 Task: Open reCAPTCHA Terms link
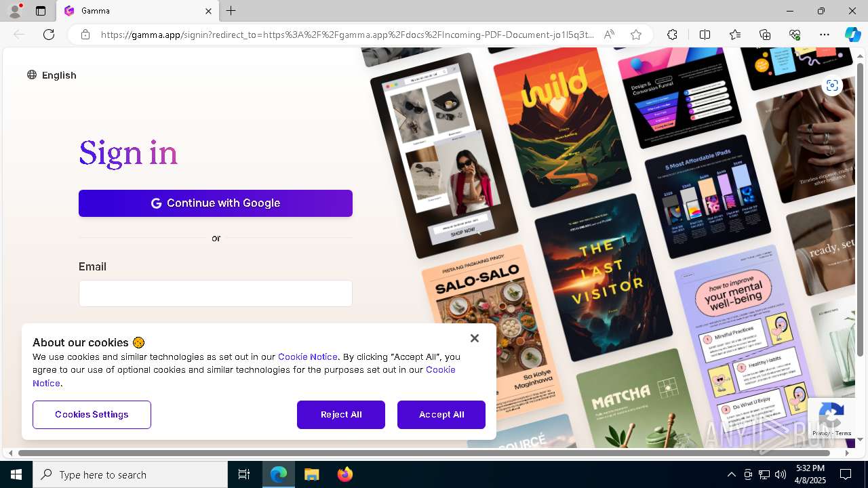pyautogui.click(x=844, y=433)
